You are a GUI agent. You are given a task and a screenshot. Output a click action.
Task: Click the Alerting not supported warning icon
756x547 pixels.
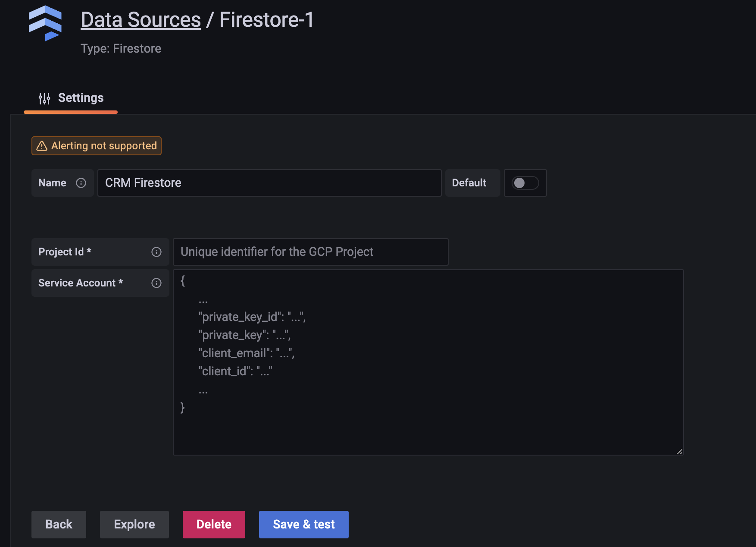tap(42, 146)
